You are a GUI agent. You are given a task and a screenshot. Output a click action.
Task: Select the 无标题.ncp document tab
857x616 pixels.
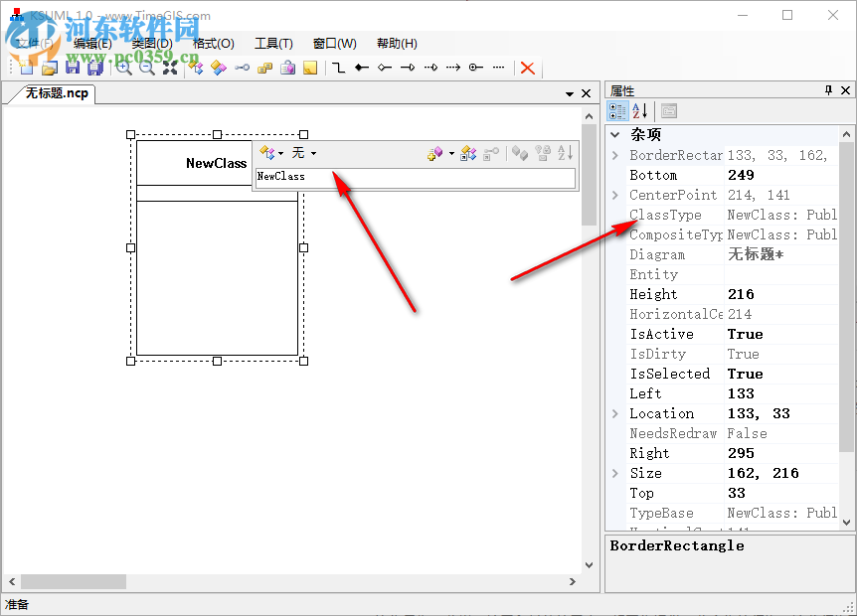point(57,93)
